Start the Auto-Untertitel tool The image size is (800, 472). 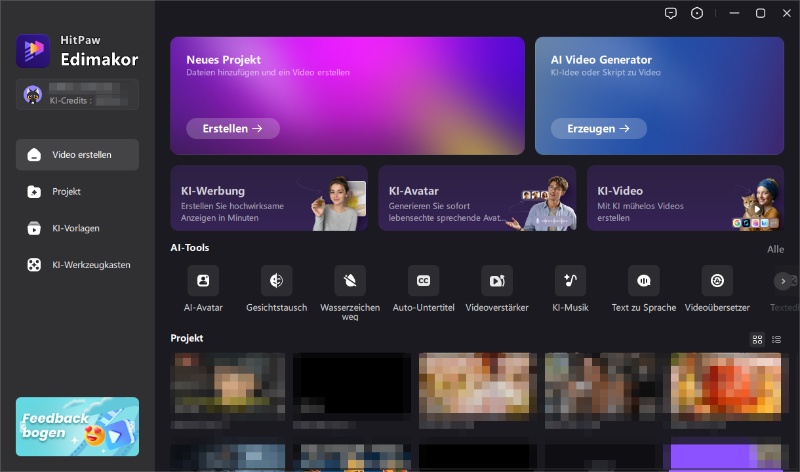[x=423, y=281]
